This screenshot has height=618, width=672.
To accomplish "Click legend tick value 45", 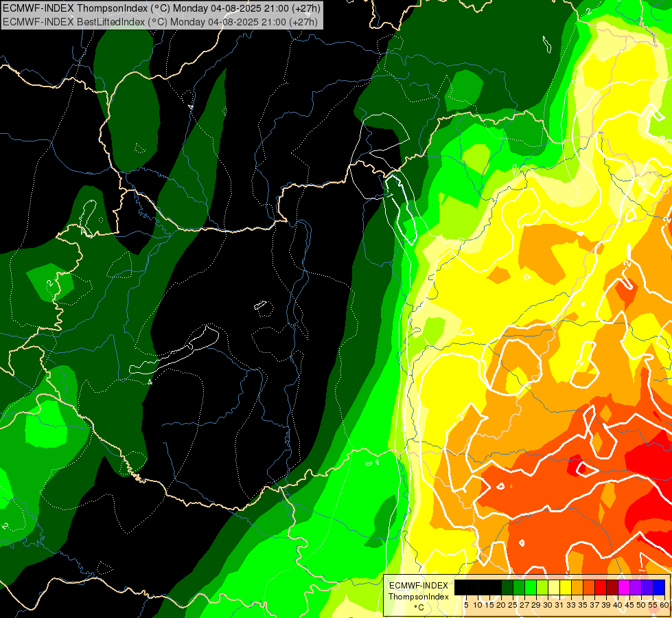I will click(629, 605).
